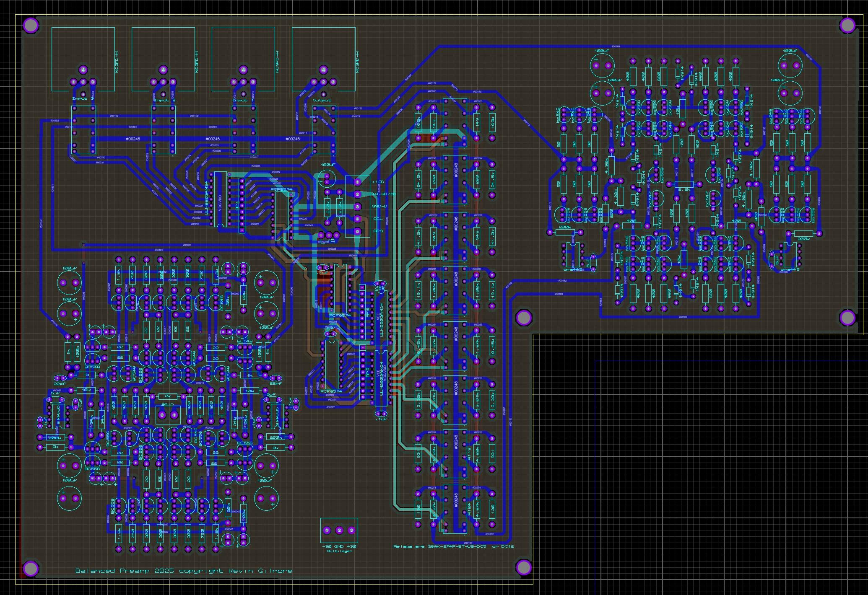The height and width of the screenshot is (595, 868).
Task: Select the SCL pad 4 on header
Action: [x=357, y=219]
